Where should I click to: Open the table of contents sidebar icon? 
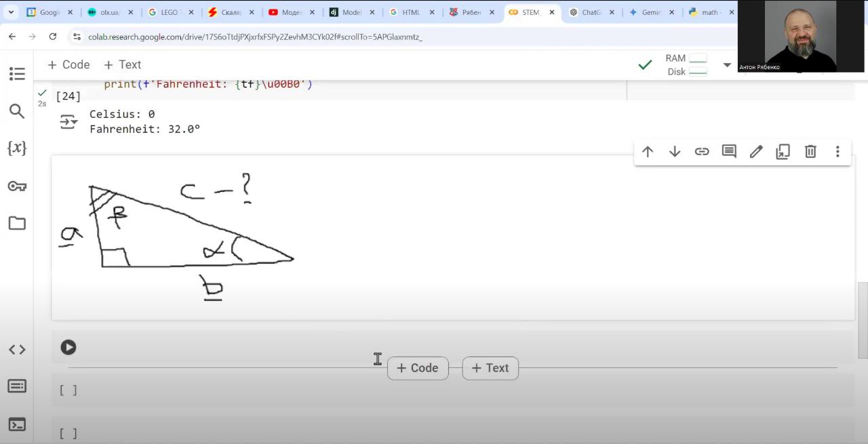[17, 74]
